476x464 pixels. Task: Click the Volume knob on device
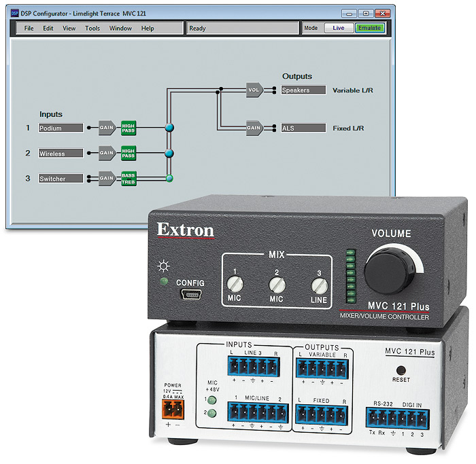tap(390, 270)
